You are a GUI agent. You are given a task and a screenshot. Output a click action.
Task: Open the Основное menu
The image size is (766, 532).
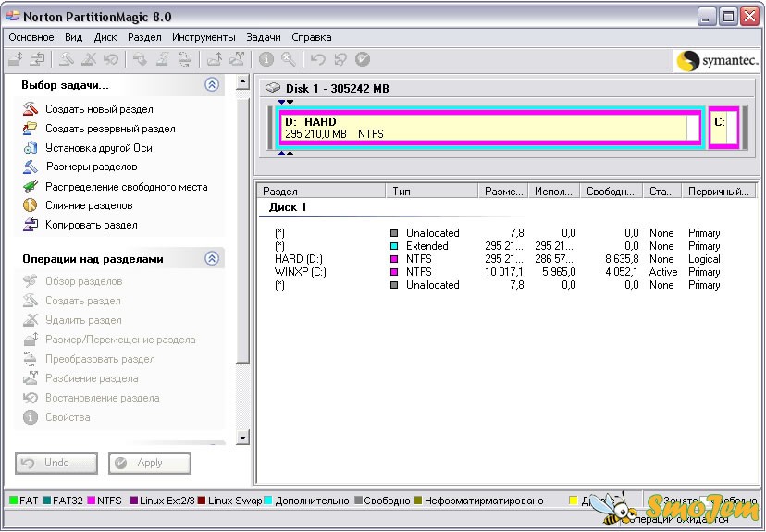[x=31, y=37]
